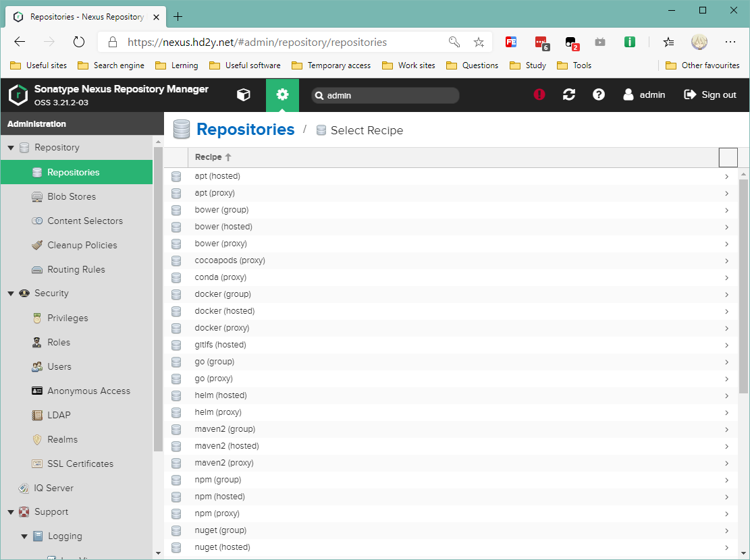Open Roles in sidebar
Viewport: 750px width, 560px height.
pos(58,342)
